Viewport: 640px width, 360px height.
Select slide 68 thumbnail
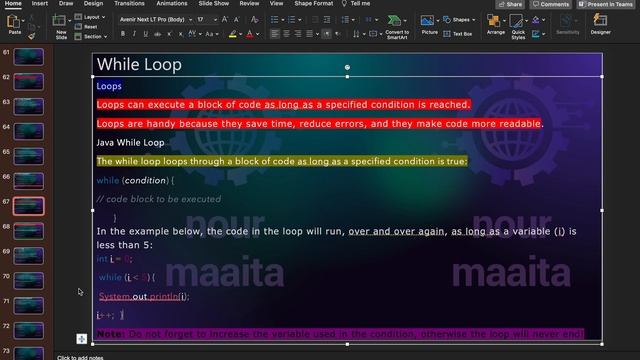pos(29,231)
